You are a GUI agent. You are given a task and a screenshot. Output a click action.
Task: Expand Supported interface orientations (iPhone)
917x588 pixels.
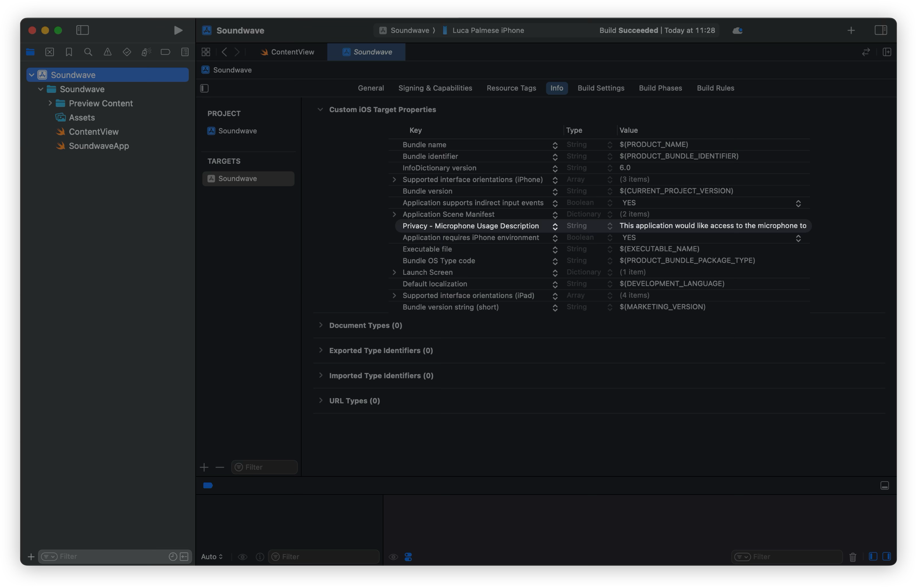click(395, 179)
